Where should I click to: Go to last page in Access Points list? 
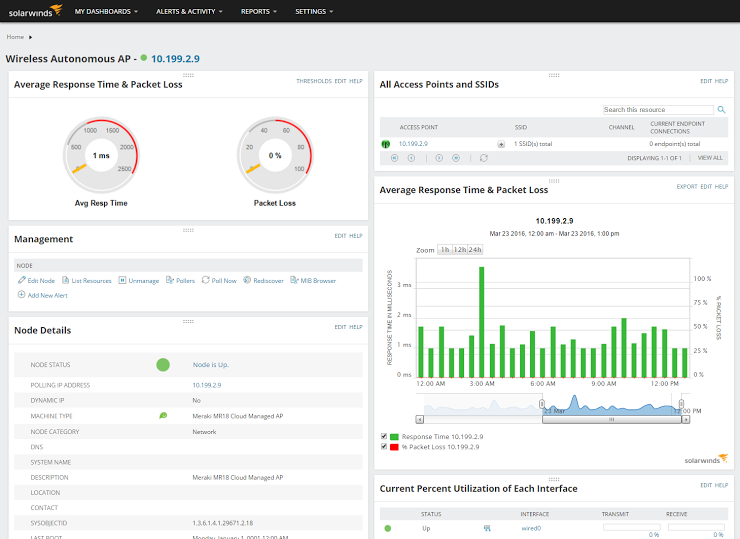pyautogui.click(x=456, y=158)
